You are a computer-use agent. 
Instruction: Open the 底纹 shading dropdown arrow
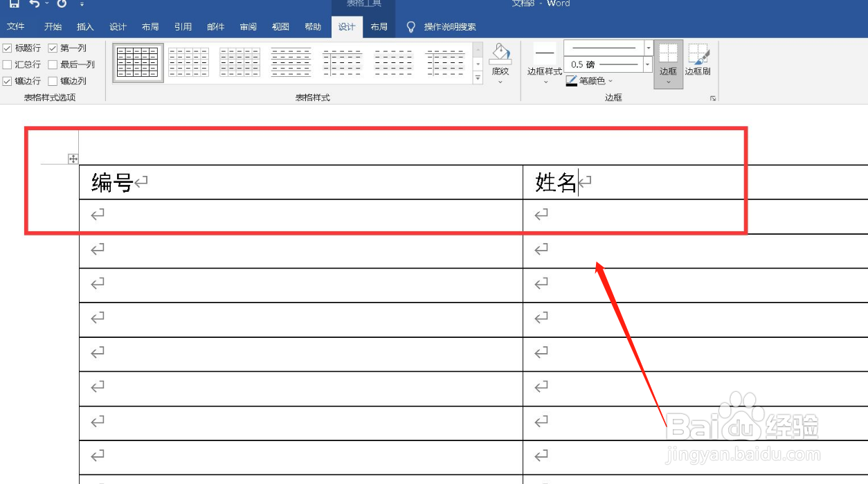[500, 82]
